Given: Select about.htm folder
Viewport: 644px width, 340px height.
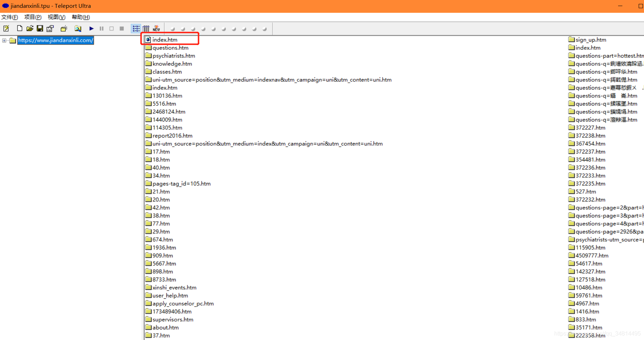Looking at the screenshot, I should (x=166, y=328).
